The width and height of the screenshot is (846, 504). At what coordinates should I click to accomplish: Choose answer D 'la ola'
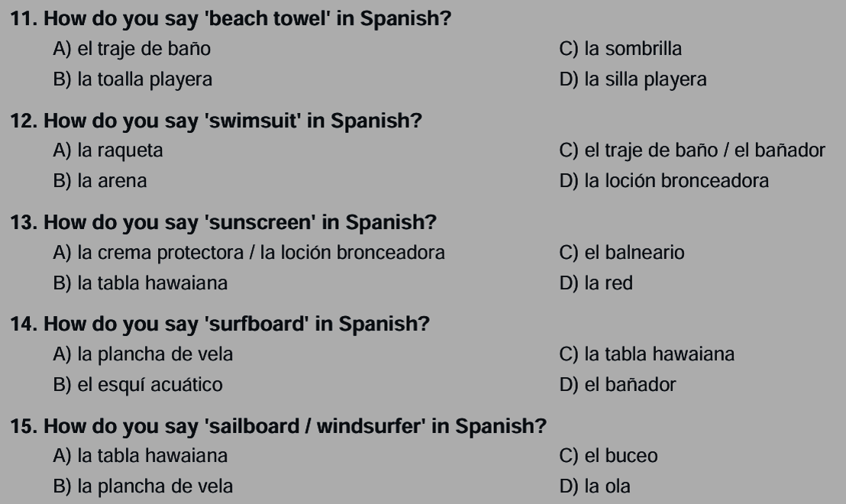[595, 486]
